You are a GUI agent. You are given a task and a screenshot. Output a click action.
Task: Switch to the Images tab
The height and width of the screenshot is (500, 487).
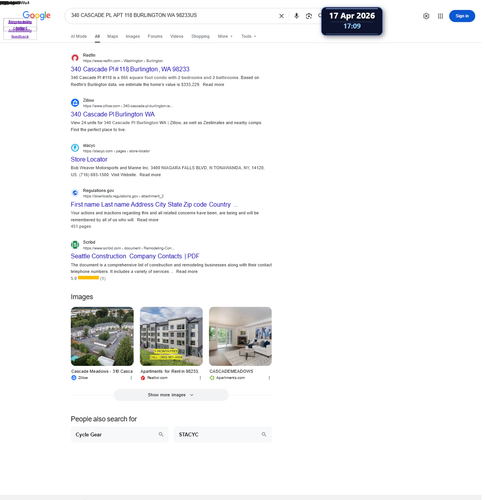[x=133, y=36]
